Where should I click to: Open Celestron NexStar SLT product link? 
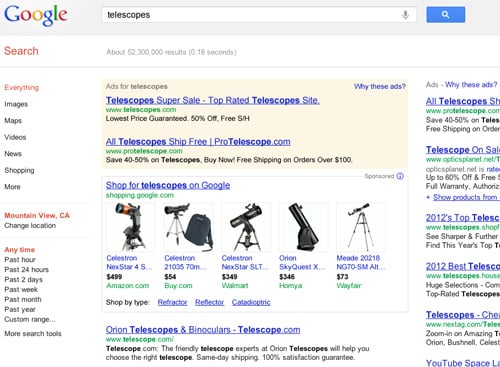245,262
